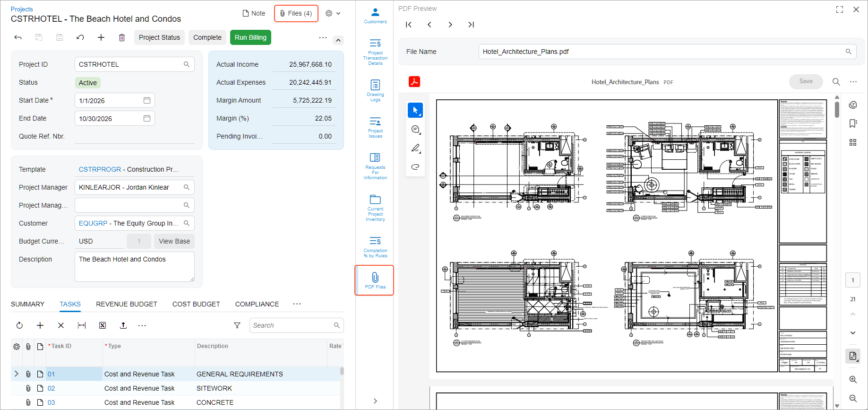Switch to the TASKS tab

click(70, 304)
